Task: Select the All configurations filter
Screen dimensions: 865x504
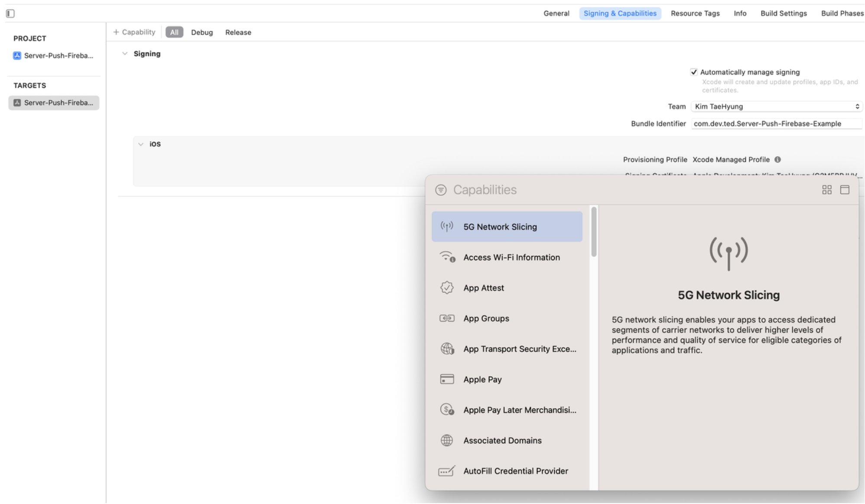Action: coord(174,32)
